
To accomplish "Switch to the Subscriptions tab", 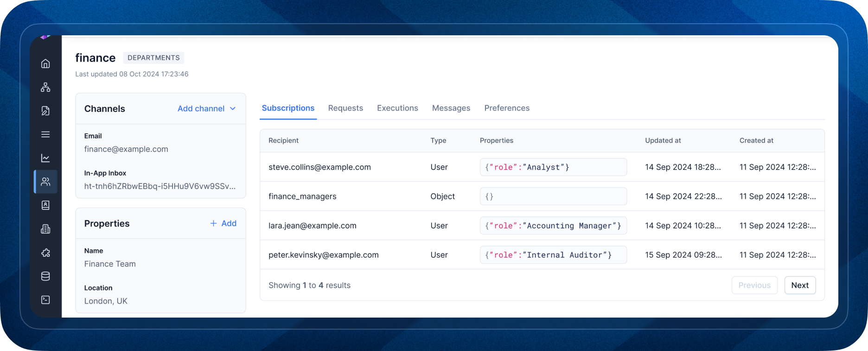I will tap(288, 108).
